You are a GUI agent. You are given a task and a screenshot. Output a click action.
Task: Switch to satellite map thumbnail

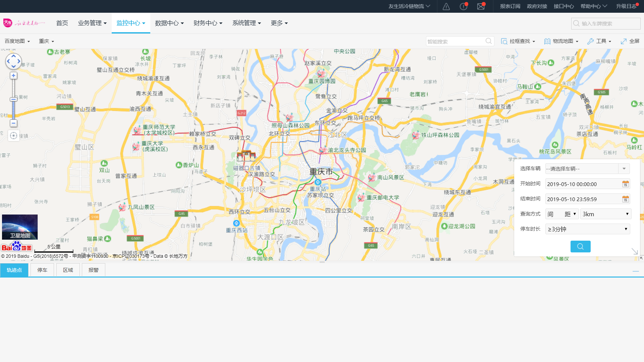pyautogui.click(x=20, y=227)
